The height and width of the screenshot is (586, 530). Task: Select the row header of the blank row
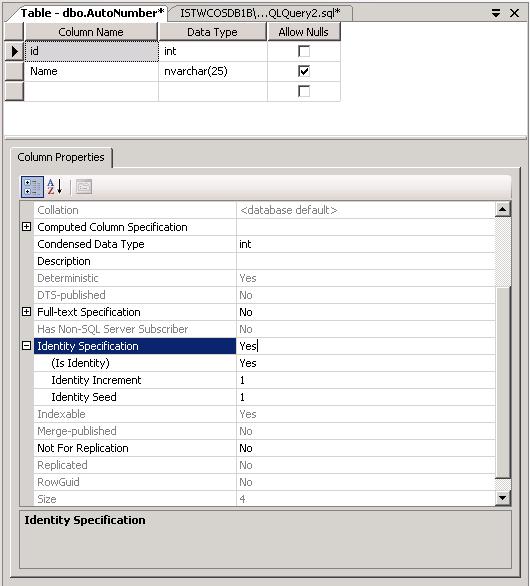(14, 91)
